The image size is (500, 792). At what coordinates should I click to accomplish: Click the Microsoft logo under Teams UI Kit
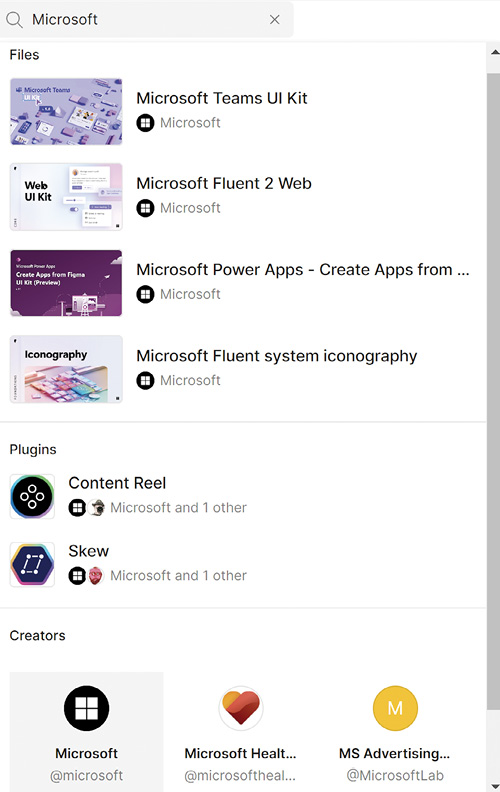coord(145,123)
